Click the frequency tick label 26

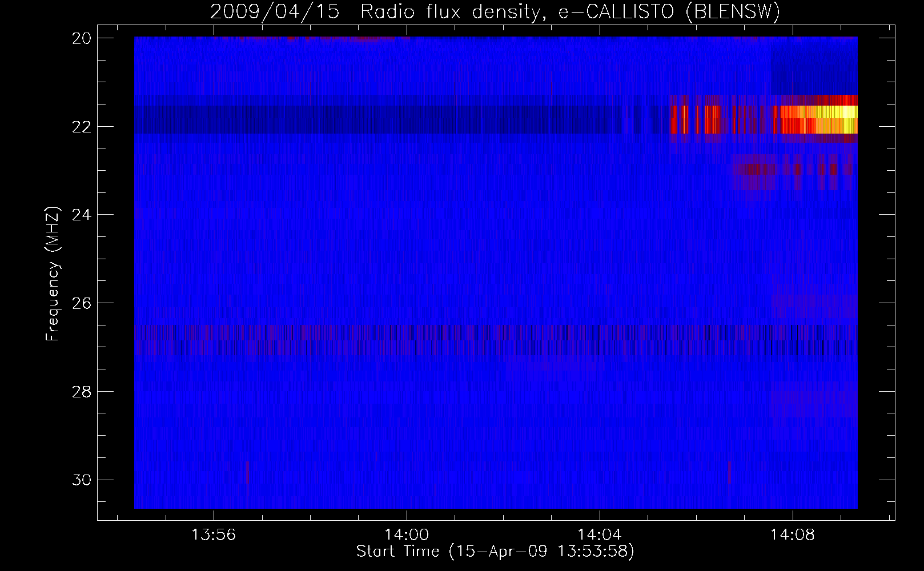click(x=82, y=303)
